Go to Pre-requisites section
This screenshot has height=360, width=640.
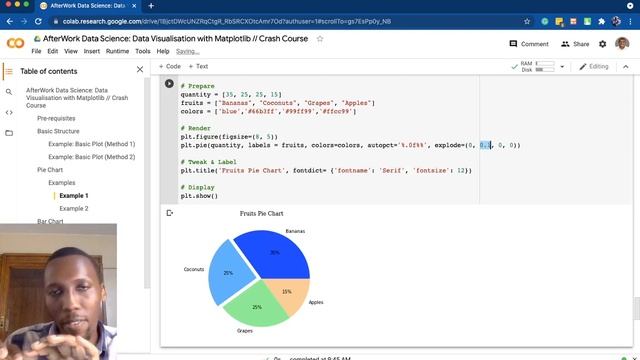56,118
